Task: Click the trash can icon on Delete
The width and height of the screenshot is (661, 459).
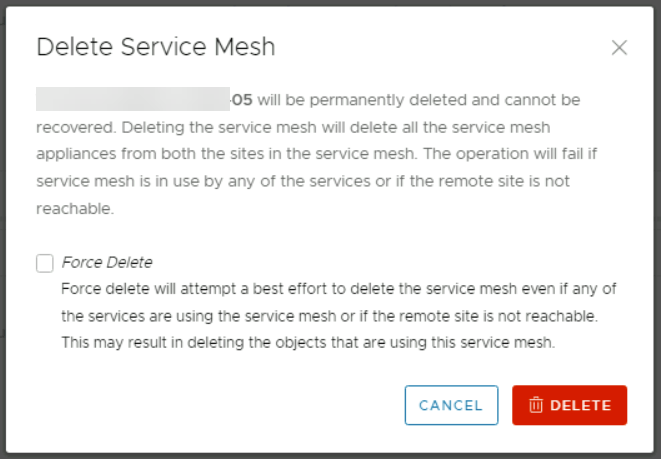Action: click(536, 405)
